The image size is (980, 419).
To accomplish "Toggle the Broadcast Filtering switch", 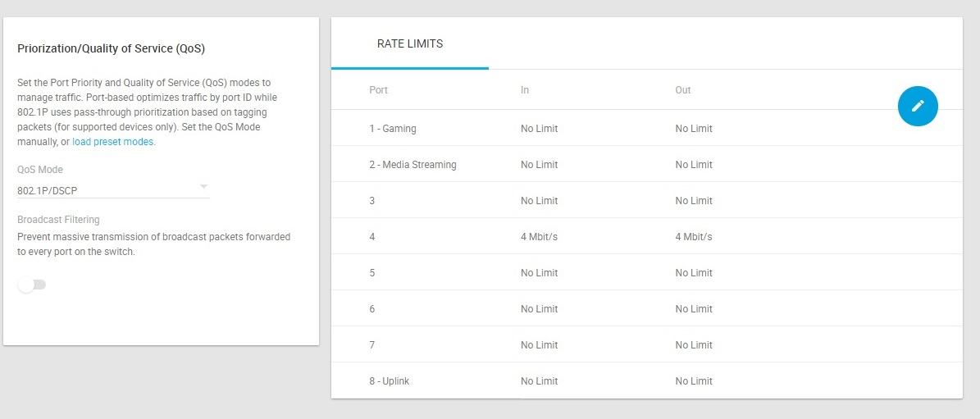I will 32,285.
